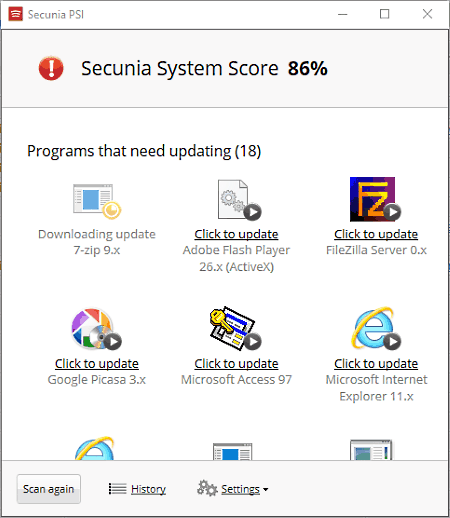Click the Secunia PSI logo in title bar
Viewport: 450px width, 518px height.
click(16, 14)
